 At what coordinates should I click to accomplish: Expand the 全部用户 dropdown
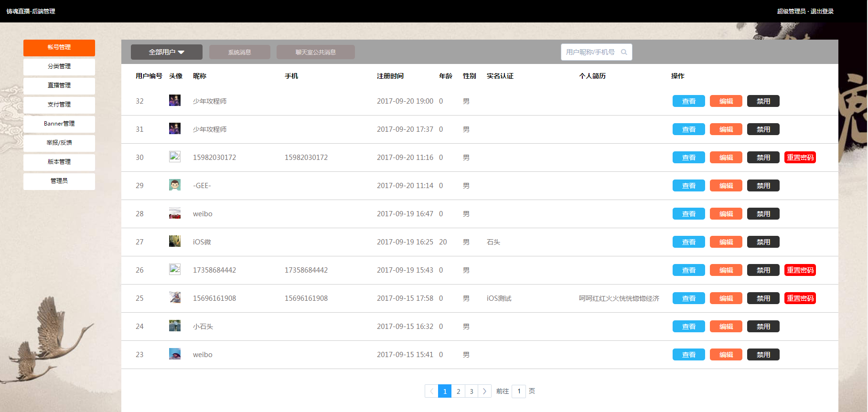(x=167, y=52)
